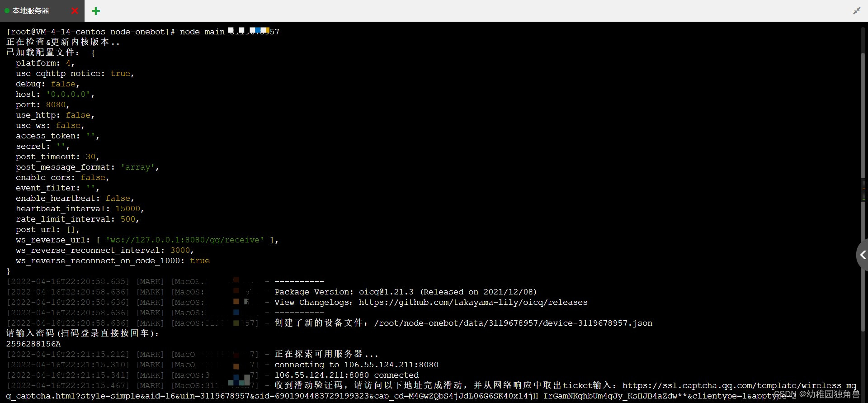This screenshot has height=403, width=868.
Task: Select the 本地服务器 terminal tab
Action: click(x=31, y=11)
